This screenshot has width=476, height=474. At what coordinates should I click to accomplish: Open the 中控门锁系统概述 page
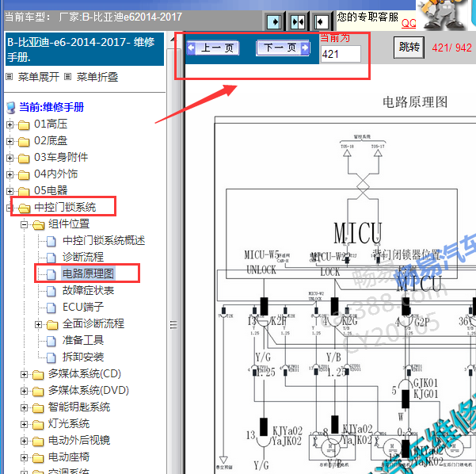click(x=104, y=241)
